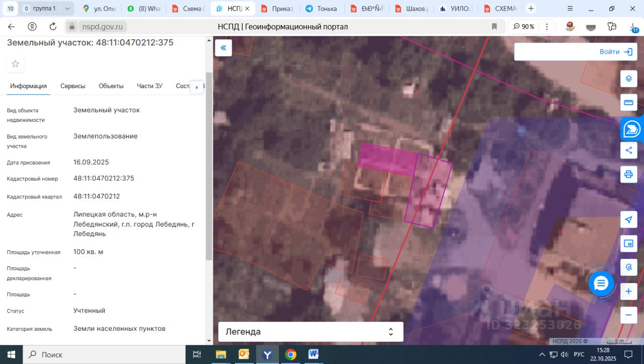644x364 pixels.
Task: Open the blue chat support bubble
Action: point(601,283)
